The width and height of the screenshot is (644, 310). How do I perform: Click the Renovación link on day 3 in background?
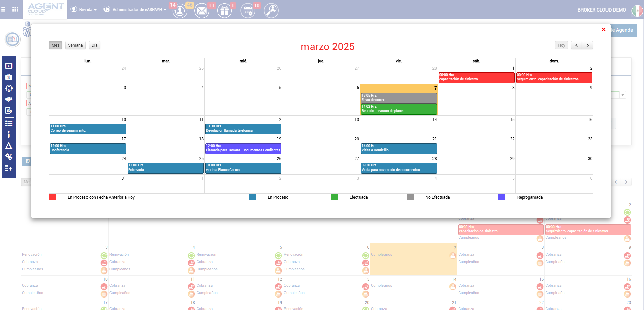click(32, 255)
